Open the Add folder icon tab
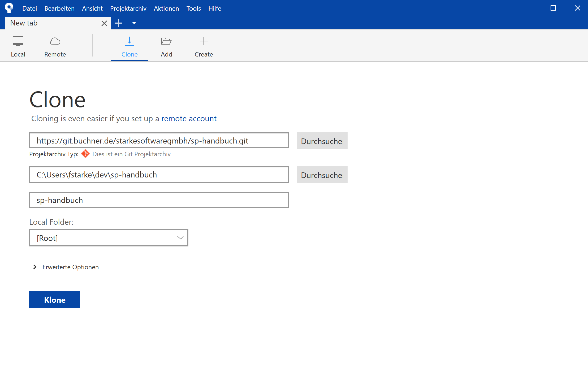588x365 pixels. pyautogui.click(x=166, y=46)
